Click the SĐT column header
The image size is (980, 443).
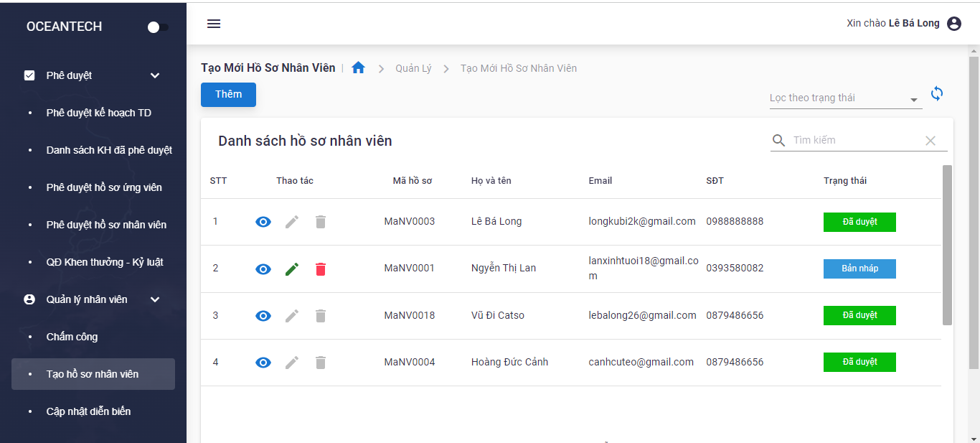point(715,181)
